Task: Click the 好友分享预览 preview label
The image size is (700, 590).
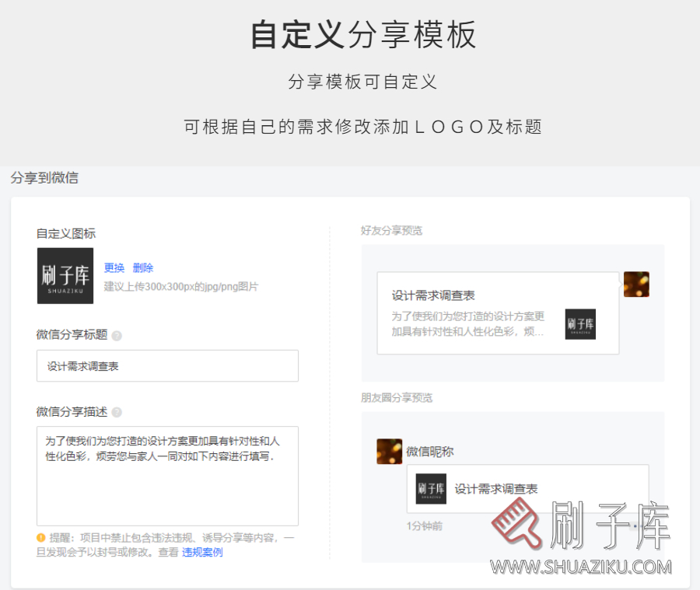Action: pos(391,230)
